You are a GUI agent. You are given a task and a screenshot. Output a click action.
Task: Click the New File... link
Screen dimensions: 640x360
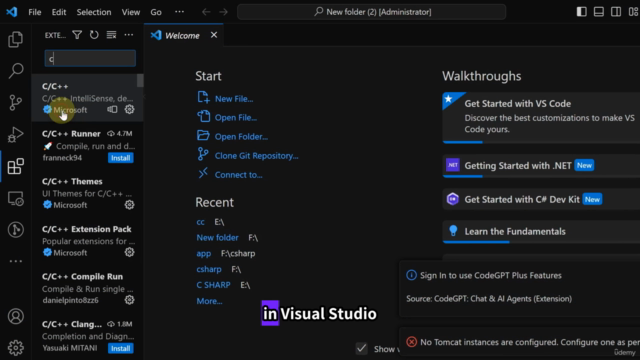(233, 99)
